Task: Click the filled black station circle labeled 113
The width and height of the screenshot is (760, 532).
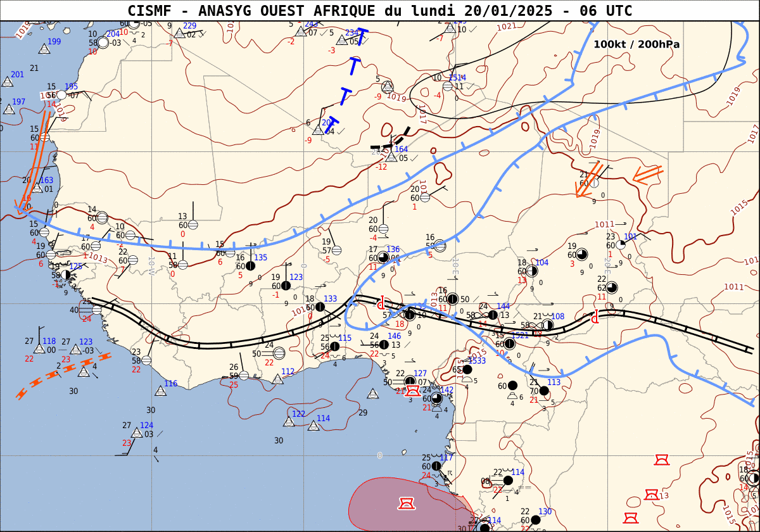Action: click(544, 391)
